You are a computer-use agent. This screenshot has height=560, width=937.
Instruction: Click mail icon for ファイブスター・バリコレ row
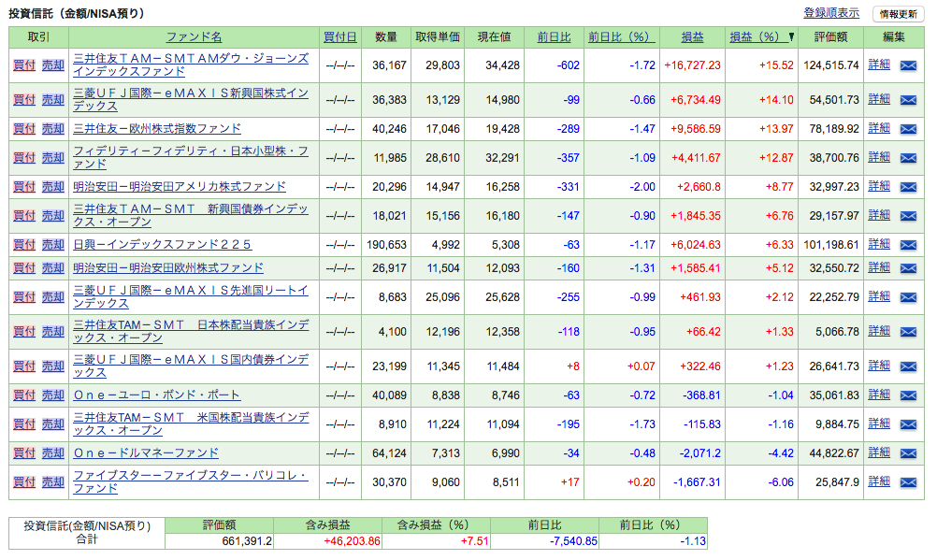click(908, 482)
